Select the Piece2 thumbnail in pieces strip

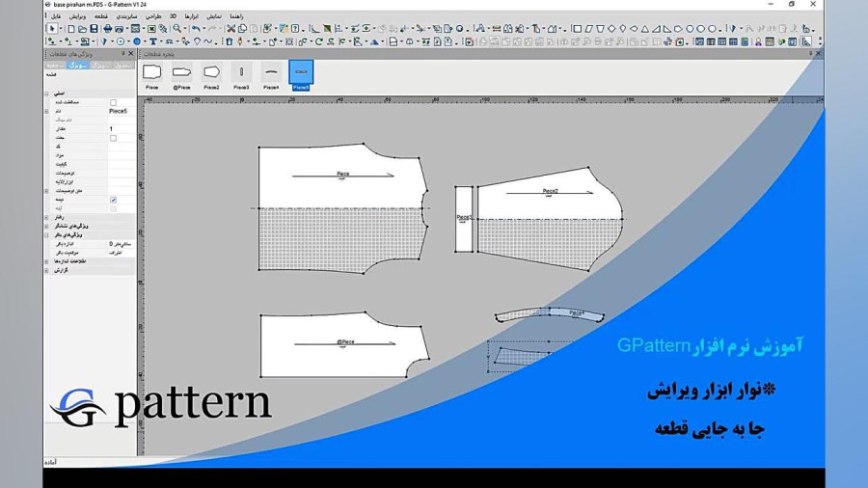click(x=211, y=75)
